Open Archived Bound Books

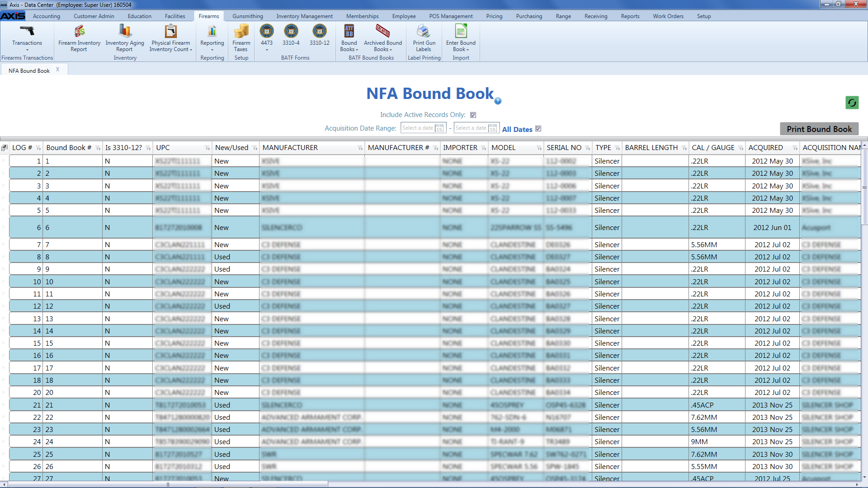tap(383, 38)
